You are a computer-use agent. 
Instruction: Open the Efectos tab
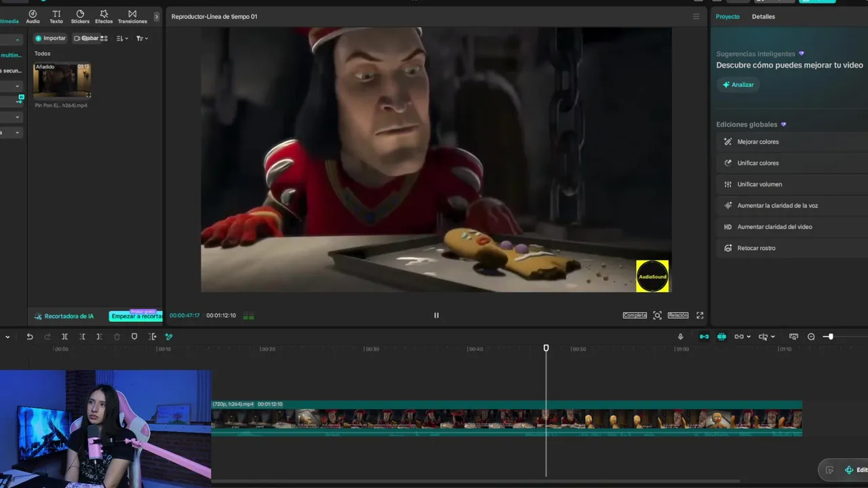[x=104, y=17]
